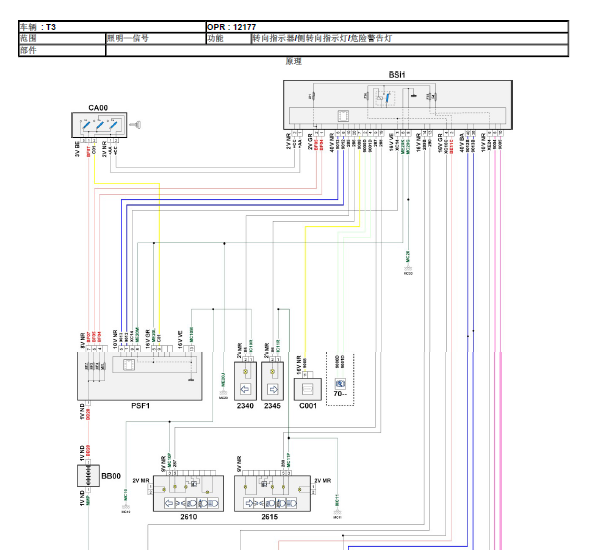Screen dimensions: 596x550
Task: Click the '部件' header cell
Action: pyautogui.click(x=62, y=50)
